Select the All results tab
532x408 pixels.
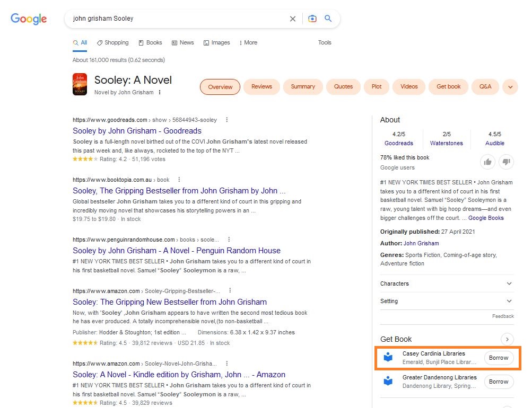coord(80,43)
